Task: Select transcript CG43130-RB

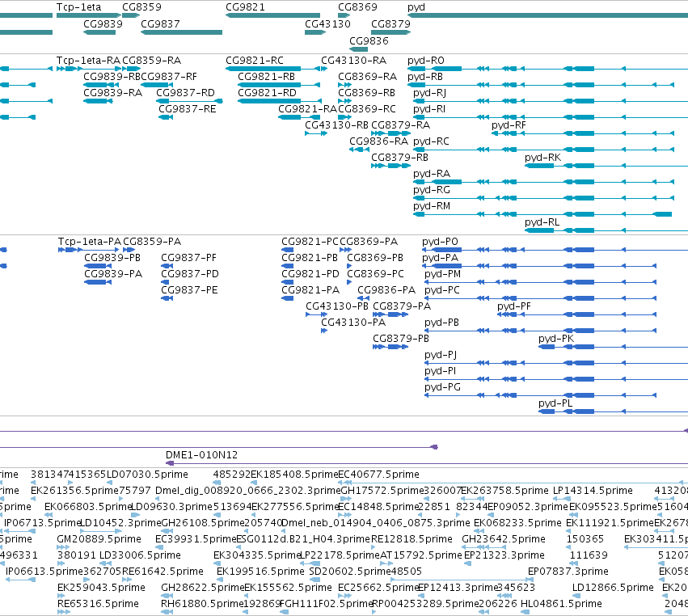Action: (x=336, y=124)
